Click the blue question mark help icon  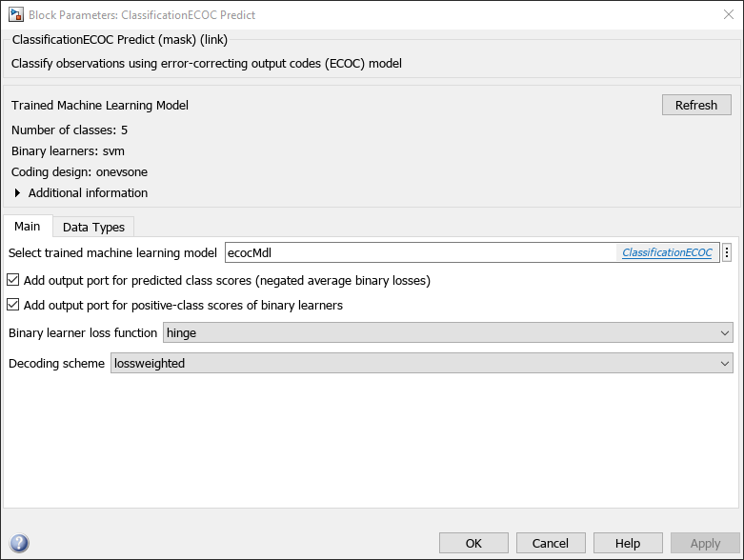[19, 544]
